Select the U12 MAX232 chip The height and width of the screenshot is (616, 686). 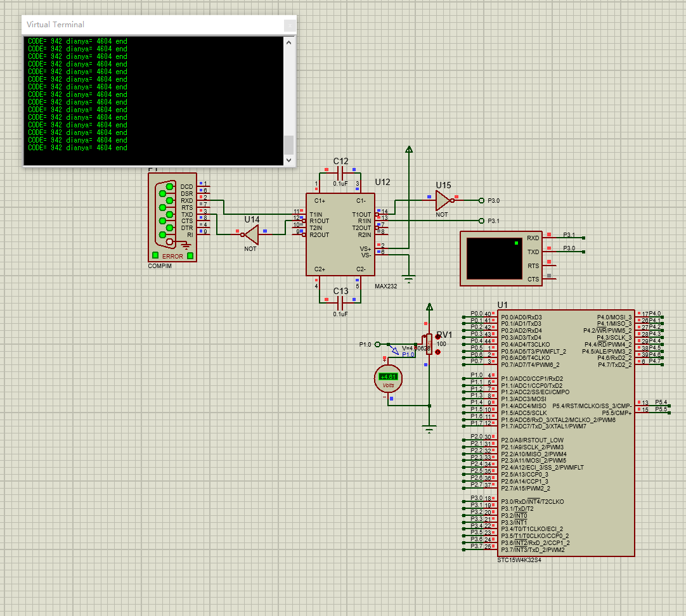pos(340,234)
